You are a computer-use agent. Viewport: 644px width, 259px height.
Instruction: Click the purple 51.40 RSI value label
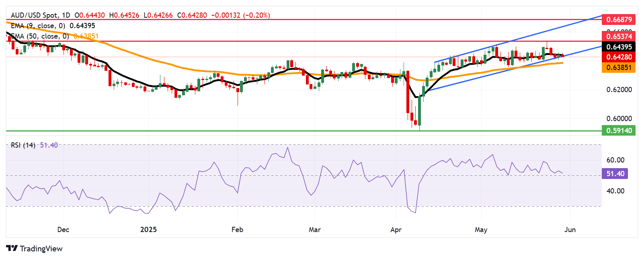615,174
